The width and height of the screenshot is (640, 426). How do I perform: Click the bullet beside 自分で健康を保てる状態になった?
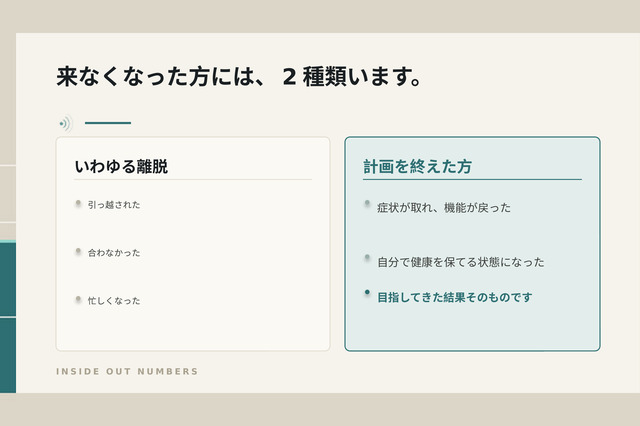click(367, 257)
